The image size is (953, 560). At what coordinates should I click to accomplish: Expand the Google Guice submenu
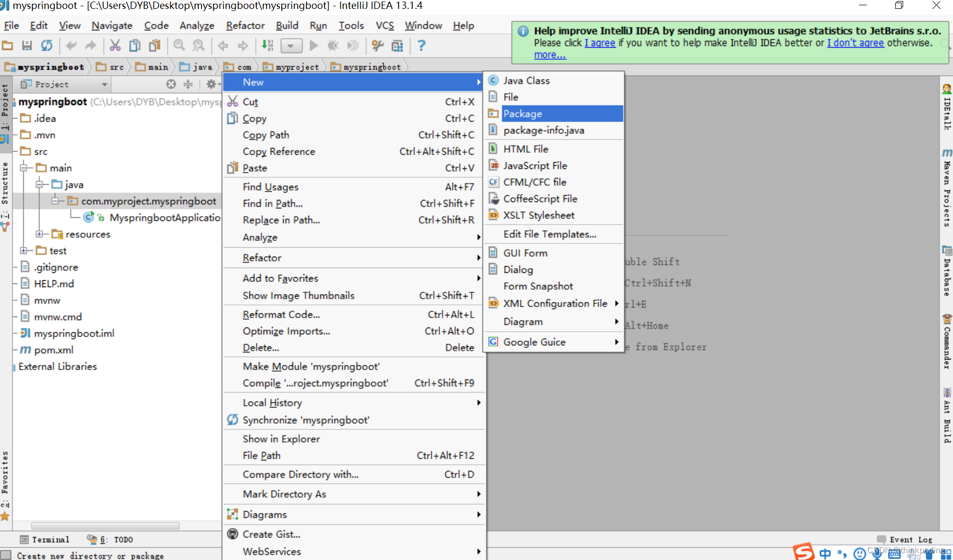pyautogui.click(x=553, y=342)
